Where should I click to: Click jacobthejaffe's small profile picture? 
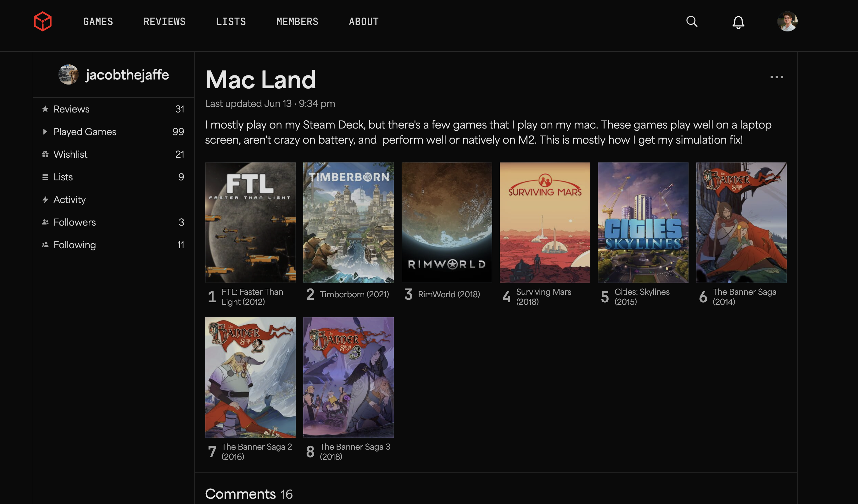[x=69, y=74]
